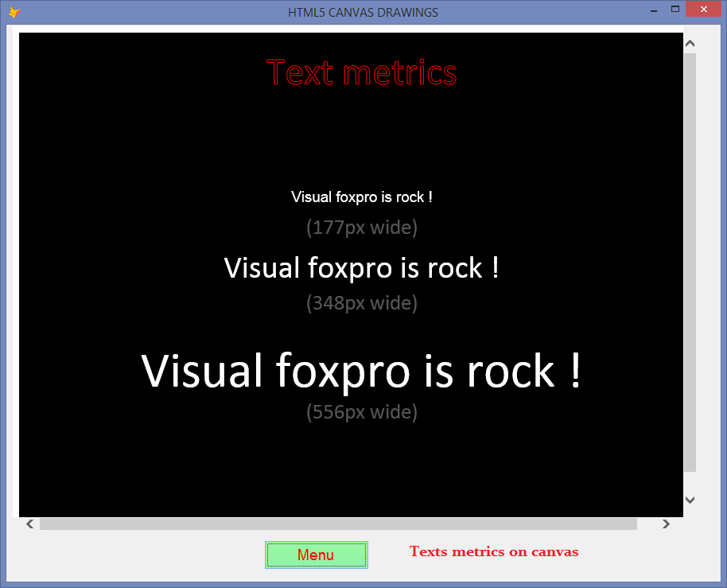Click the left arrow on the horizontal scrollbar
The width and height of the screenshot is (727, 588).
pos(29,524)
